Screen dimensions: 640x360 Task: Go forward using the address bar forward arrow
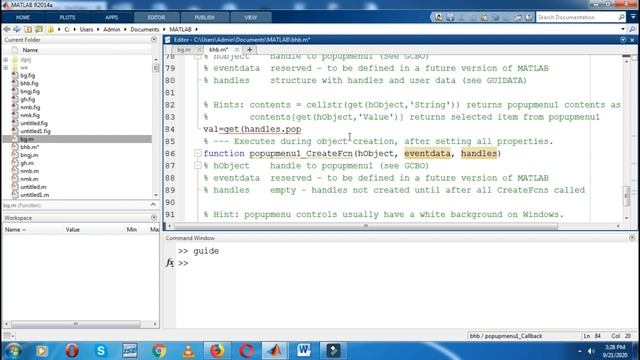coord(17,29)
